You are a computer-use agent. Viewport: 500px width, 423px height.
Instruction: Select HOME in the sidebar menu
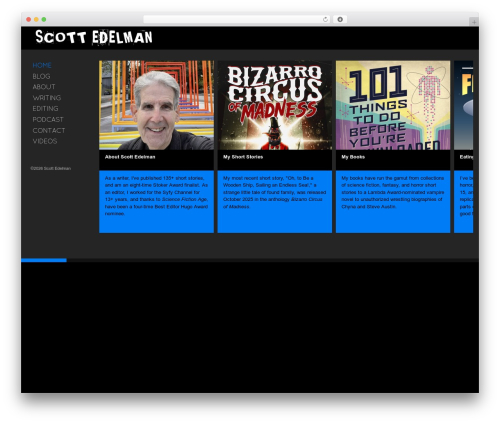pos(42,65)
